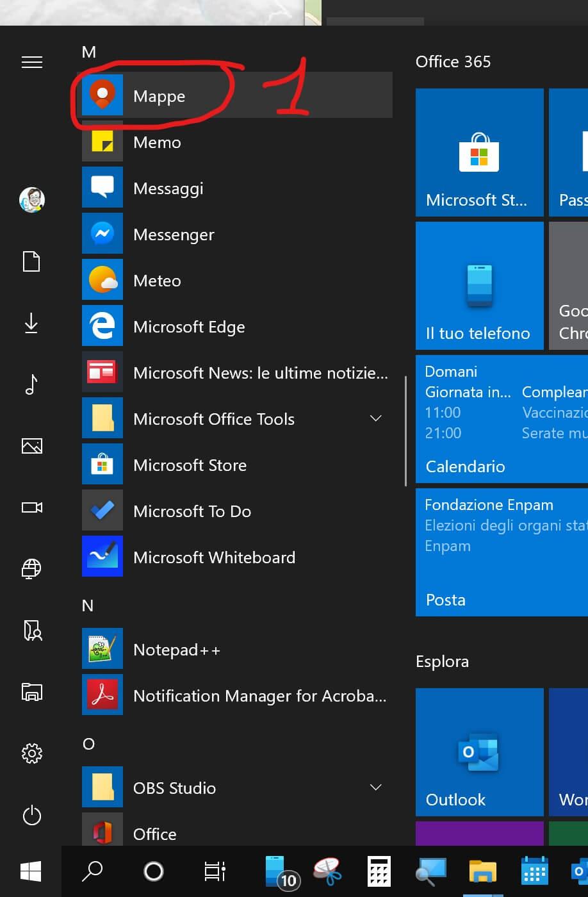The image size is (588, 897).
Task: Expand the Start menu hamburger
Action: (x=31, y=62)
